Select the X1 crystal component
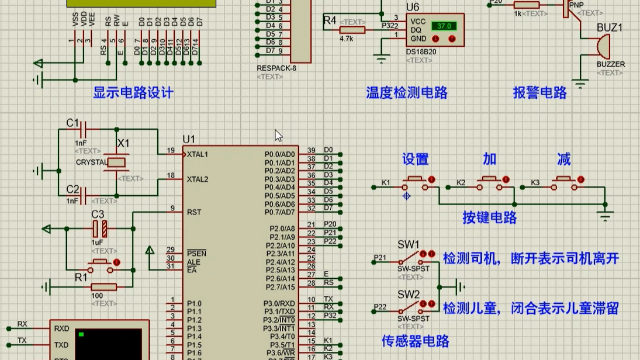The width and height of the screenshot is (640, 360). [116, 162]
